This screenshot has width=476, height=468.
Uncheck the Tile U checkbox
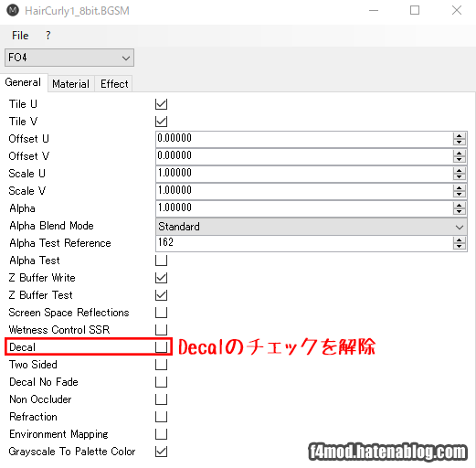tap(161, 104)
